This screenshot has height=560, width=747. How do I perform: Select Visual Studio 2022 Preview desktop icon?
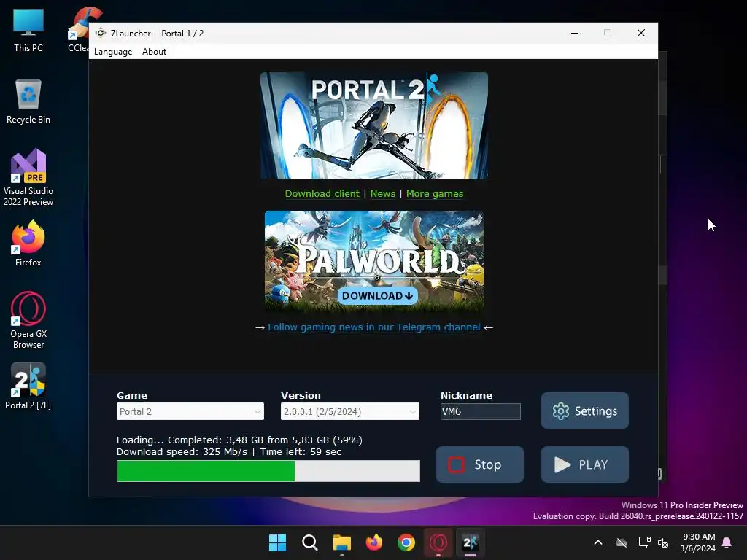(28, 178)
